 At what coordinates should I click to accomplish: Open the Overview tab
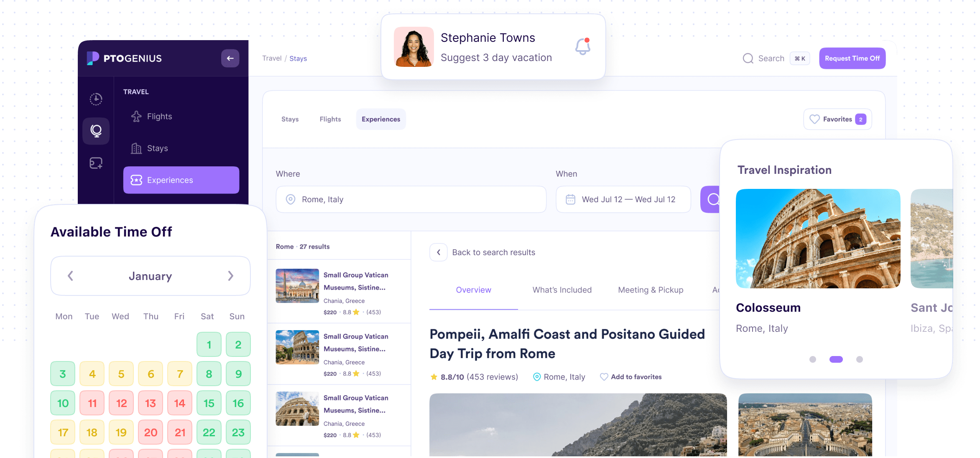(473, 290)
